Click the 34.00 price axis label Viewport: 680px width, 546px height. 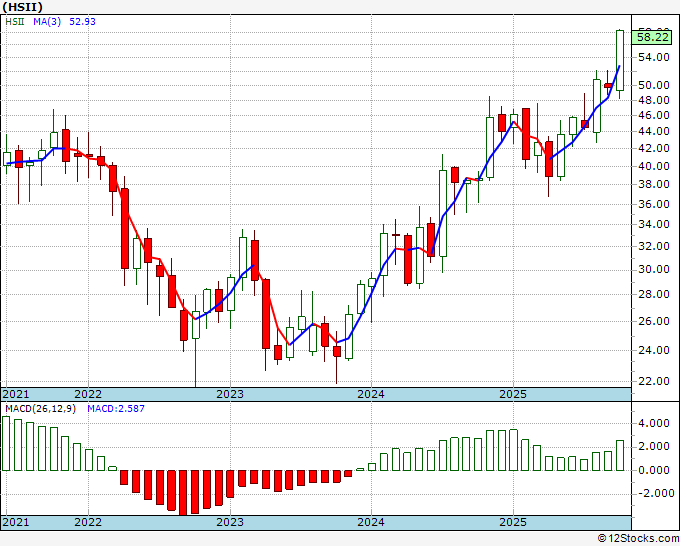[x=653, y=224]
